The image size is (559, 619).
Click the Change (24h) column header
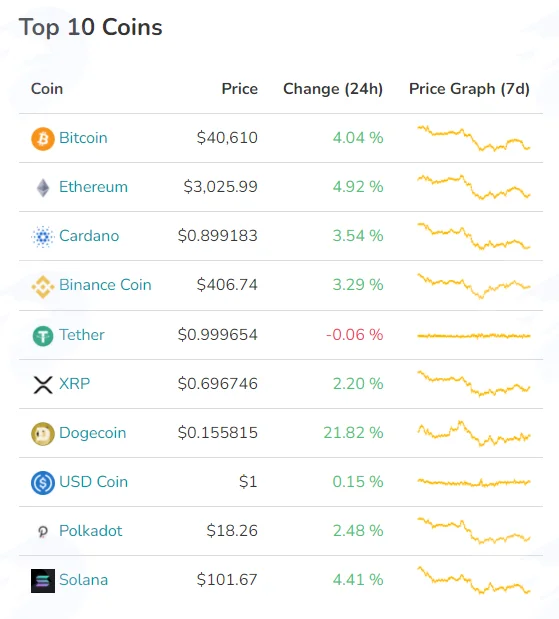coord(333,89)
